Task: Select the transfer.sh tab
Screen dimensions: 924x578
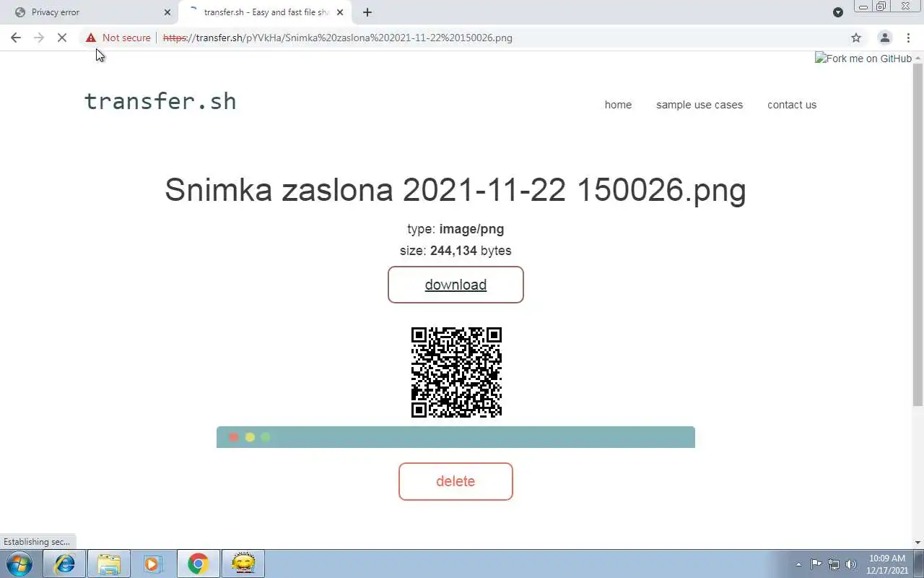Action: [265, 12]
